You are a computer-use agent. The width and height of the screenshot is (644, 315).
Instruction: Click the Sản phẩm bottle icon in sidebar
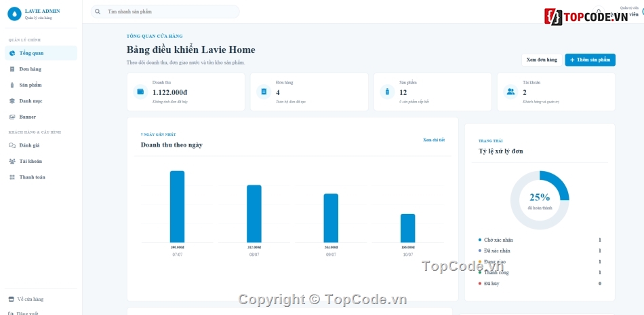12,85
